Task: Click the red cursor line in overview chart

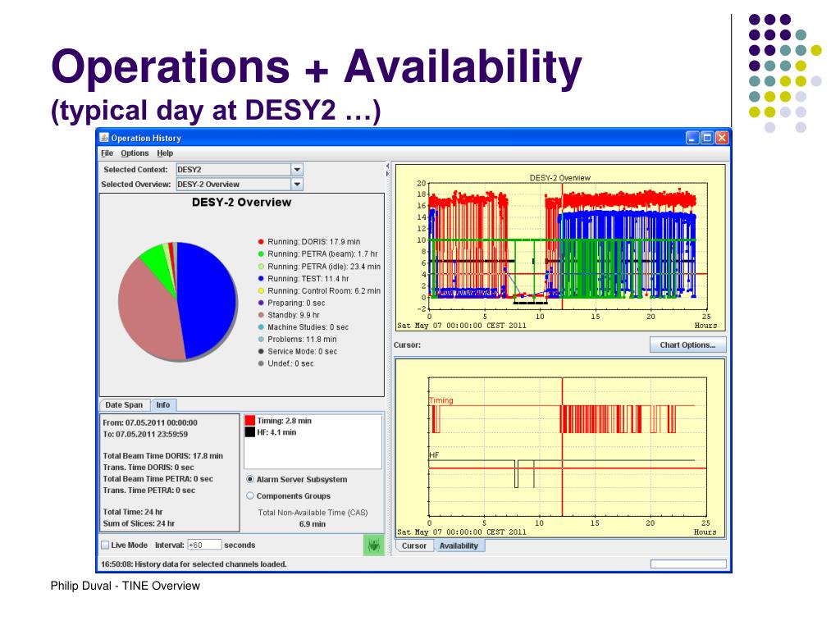Action: (562, 246)
